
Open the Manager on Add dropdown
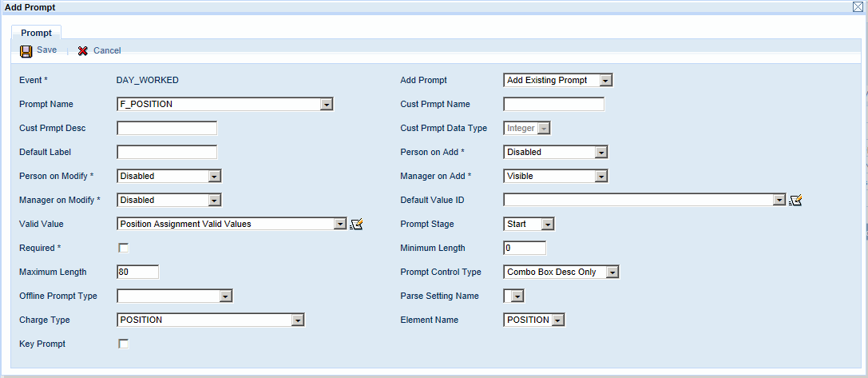click(601, 177)
